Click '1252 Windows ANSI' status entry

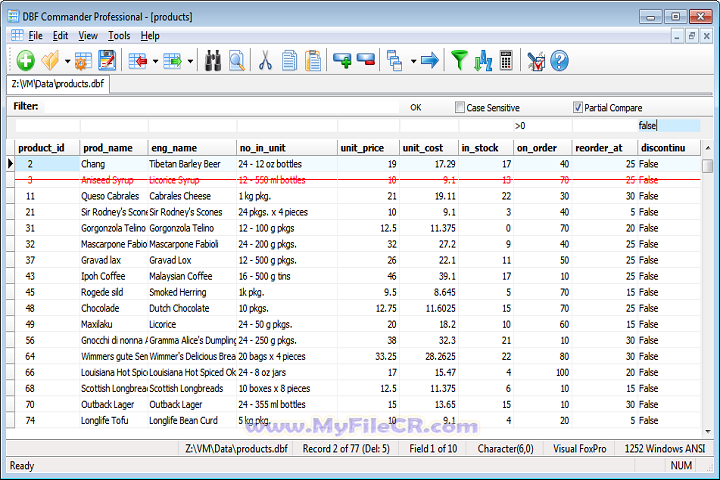664,449
